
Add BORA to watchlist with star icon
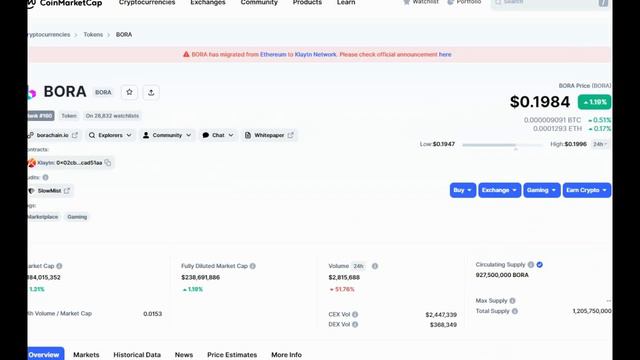coord(129,92)
